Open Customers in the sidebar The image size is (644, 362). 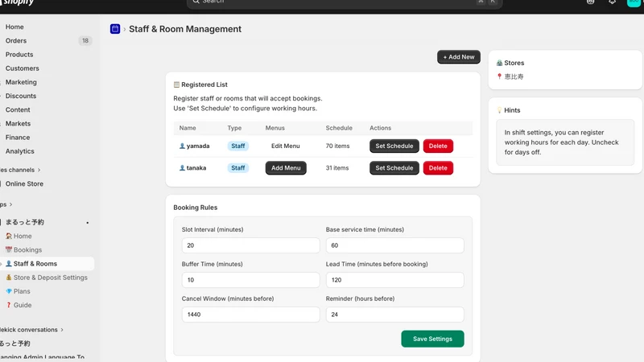23,68
